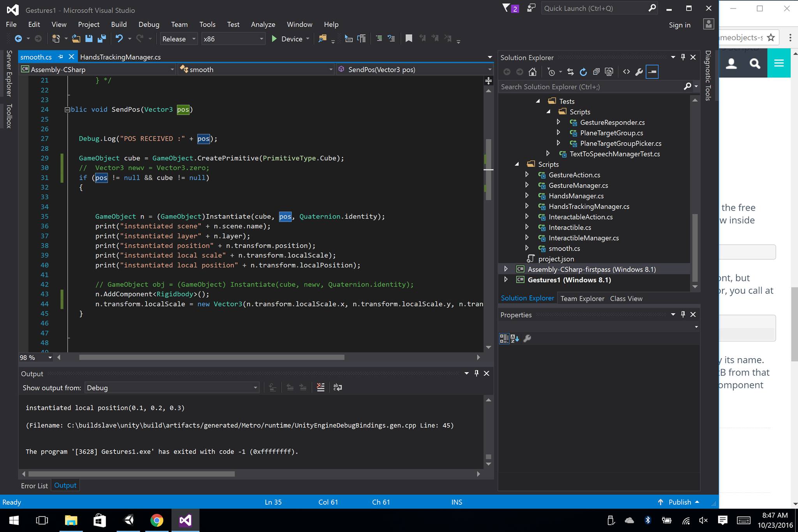The width and height of the screenshot is (798, 532).
Task: Open Solution Explorer Properties wrench icon
Action: pyautogui.click(x=639, y=72)
